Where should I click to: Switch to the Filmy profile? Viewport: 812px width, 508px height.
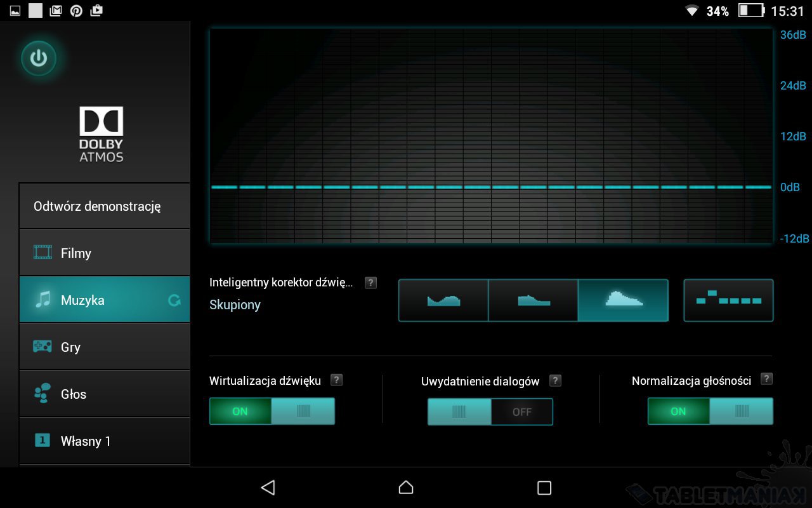click(x=105, y=253)
